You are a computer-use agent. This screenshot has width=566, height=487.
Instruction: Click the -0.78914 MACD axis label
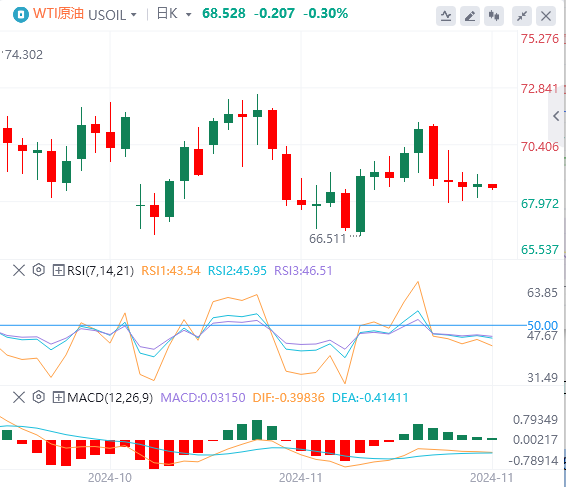coord(533,461)
